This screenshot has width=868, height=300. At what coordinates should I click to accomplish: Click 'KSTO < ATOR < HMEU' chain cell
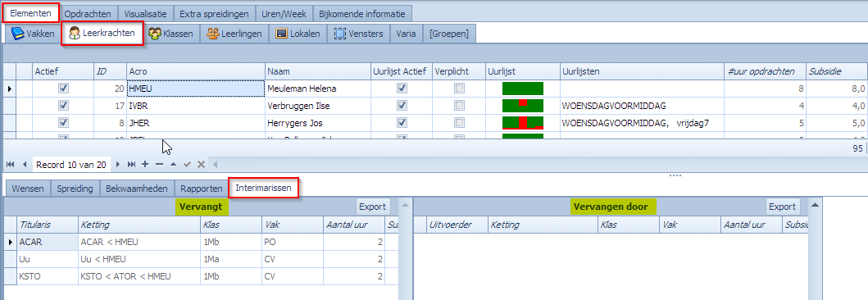[x=139, y=276]
